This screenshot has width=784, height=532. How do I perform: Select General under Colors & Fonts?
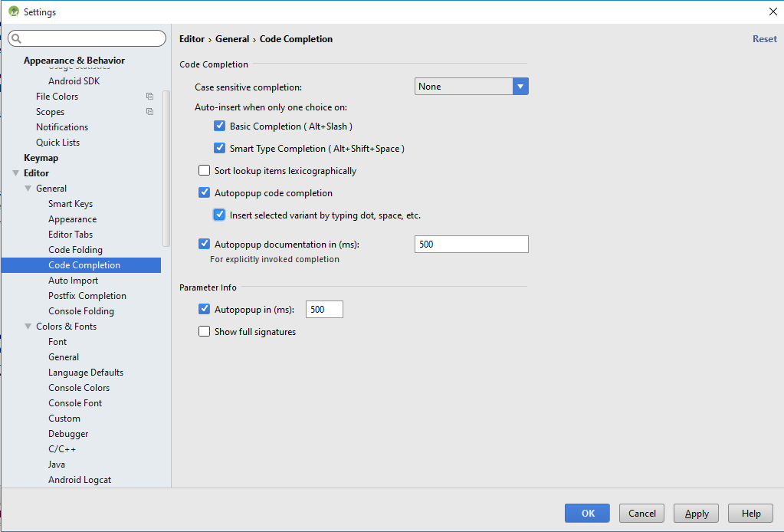(64, 357)
